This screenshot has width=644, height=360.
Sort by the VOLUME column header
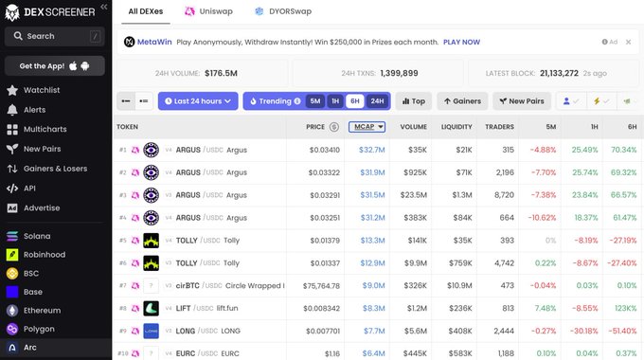click(413, 127)
